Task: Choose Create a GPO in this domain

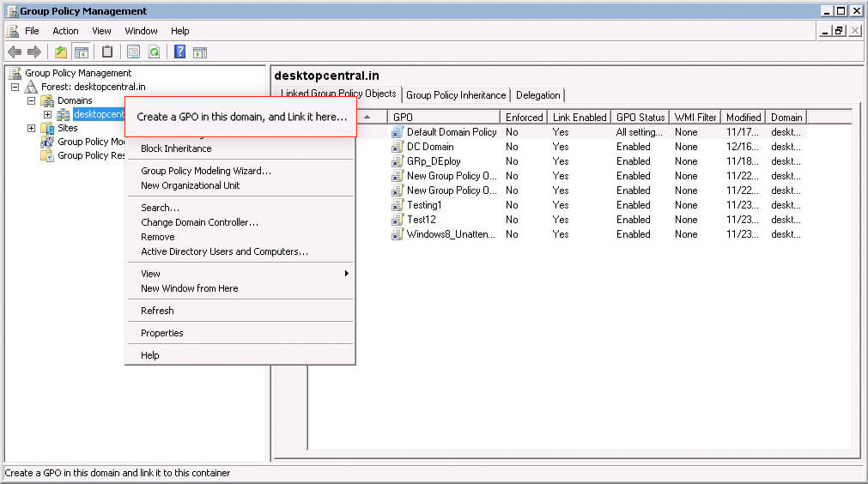Action: click(241, 117)
